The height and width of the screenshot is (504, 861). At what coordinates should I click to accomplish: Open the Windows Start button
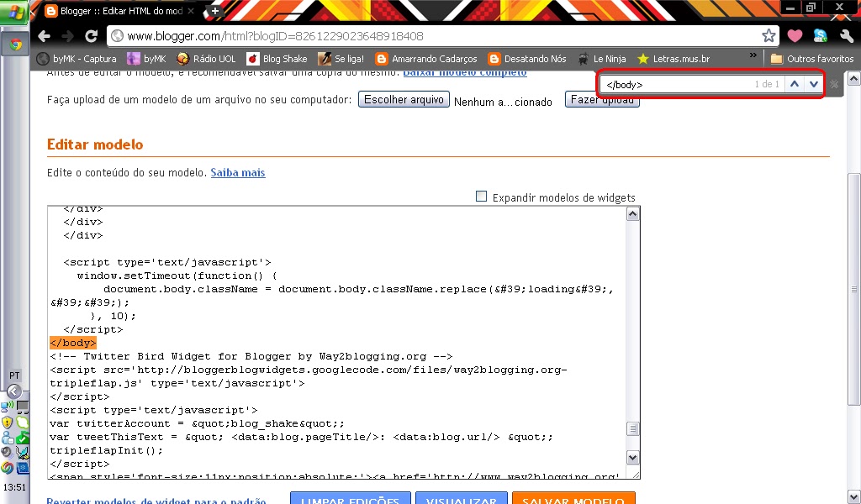[x=14, y=12]
